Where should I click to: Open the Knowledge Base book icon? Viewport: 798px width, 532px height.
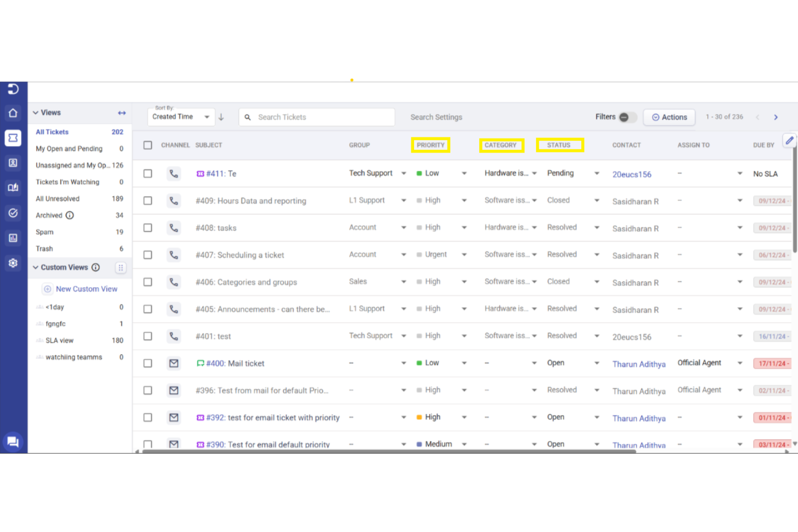(13, 188)
